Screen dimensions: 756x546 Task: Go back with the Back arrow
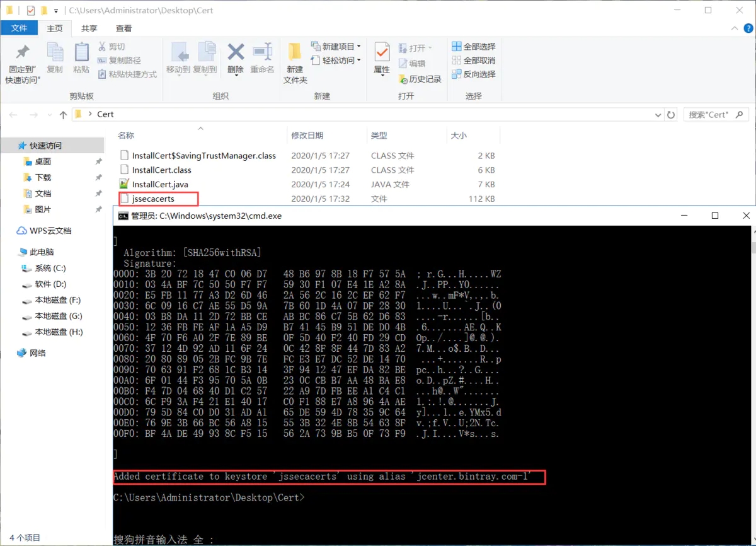pyautogui.click(x=14, y=115)
